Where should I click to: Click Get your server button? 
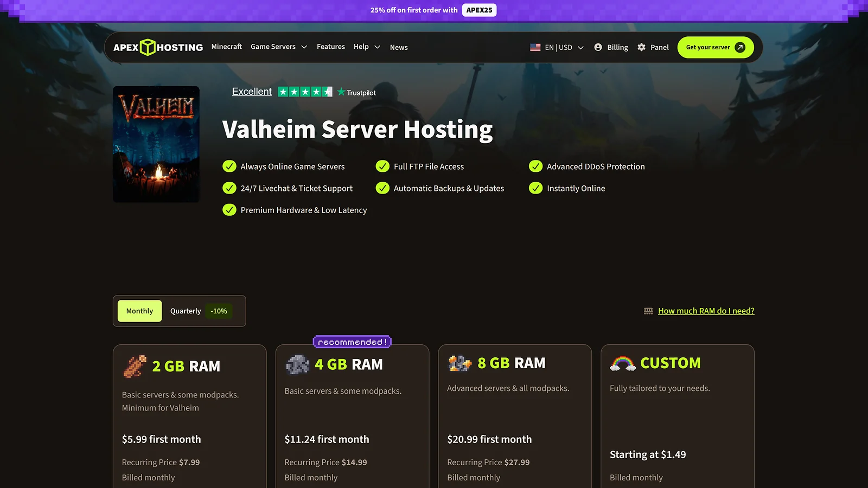(x=716, y=47)
